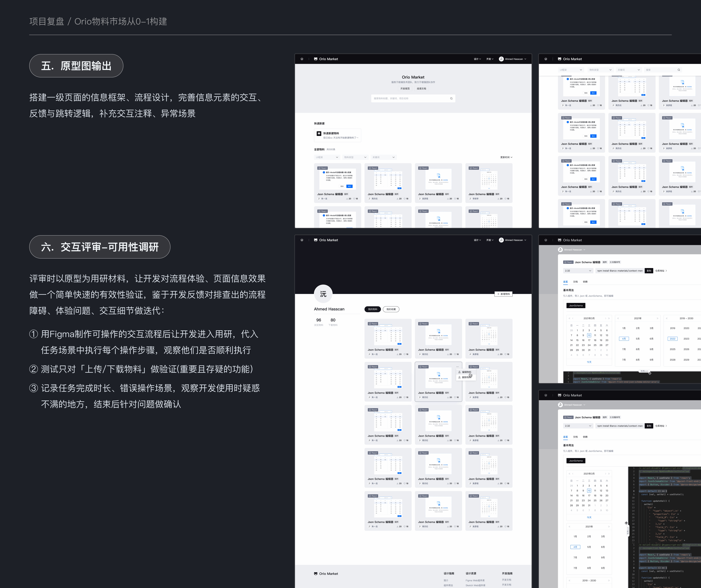Viewport: 701px width, 588px height.
Task: Click the 新增物料 add button
Action: (x=503, y=294)
